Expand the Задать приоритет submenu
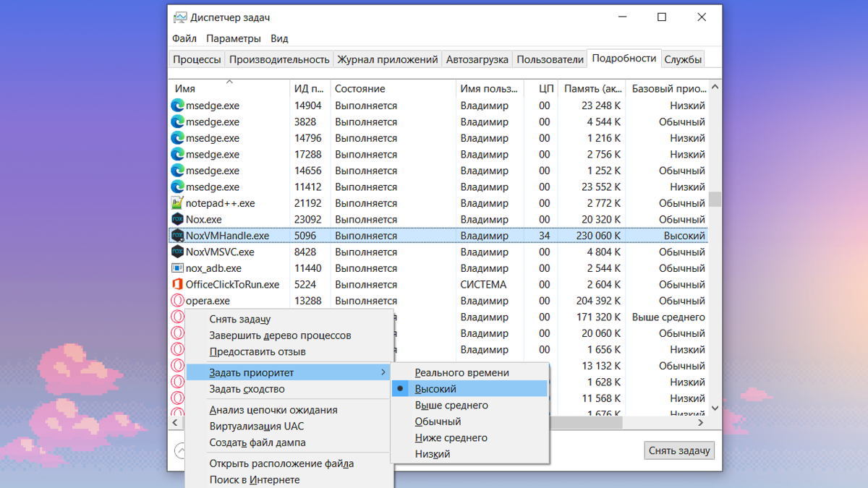This screenshot has width=868, height=488. click(x=289, y=372)
